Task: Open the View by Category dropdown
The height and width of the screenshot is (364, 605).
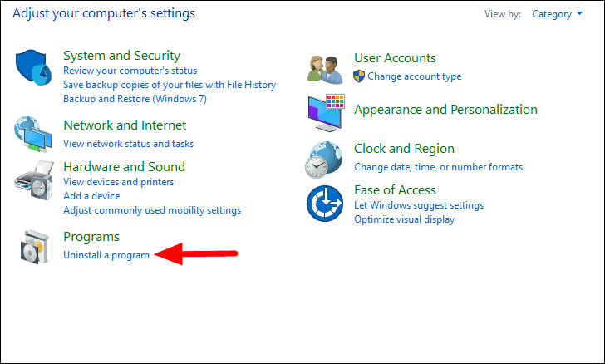Action: [x=557, y=14]
